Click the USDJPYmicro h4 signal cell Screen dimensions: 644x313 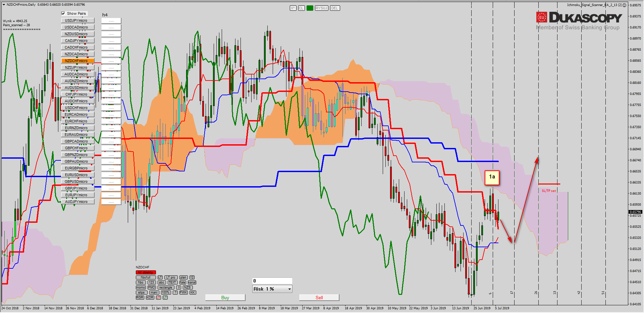[x=111, y=21]
